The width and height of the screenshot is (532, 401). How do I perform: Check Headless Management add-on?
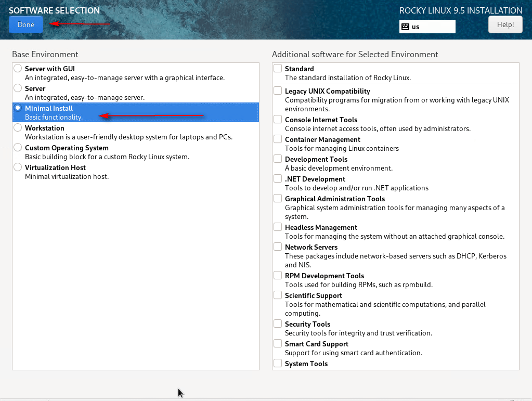coord(278,227)
